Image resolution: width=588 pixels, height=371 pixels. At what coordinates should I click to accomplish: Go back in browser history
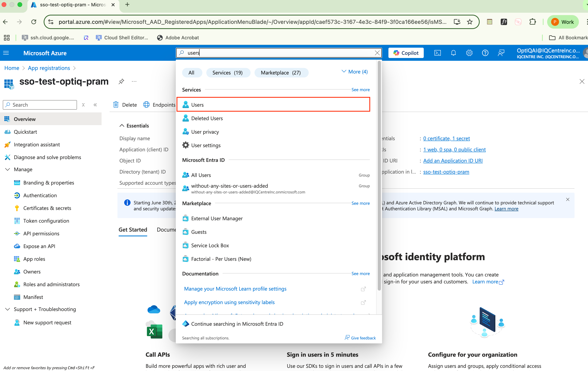tap(5, 22)
